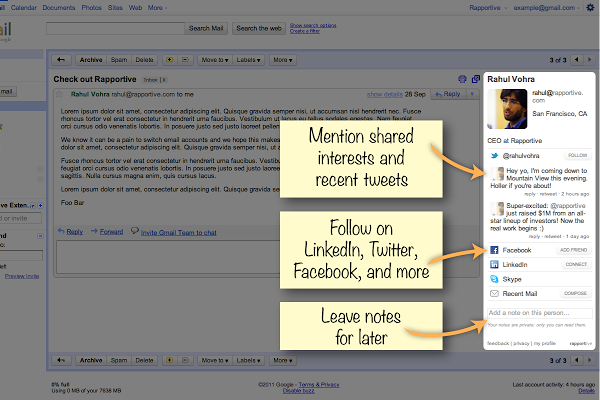Click the 'Add a note on this person' field
600x400 pixels.
(x=538, y=313)
